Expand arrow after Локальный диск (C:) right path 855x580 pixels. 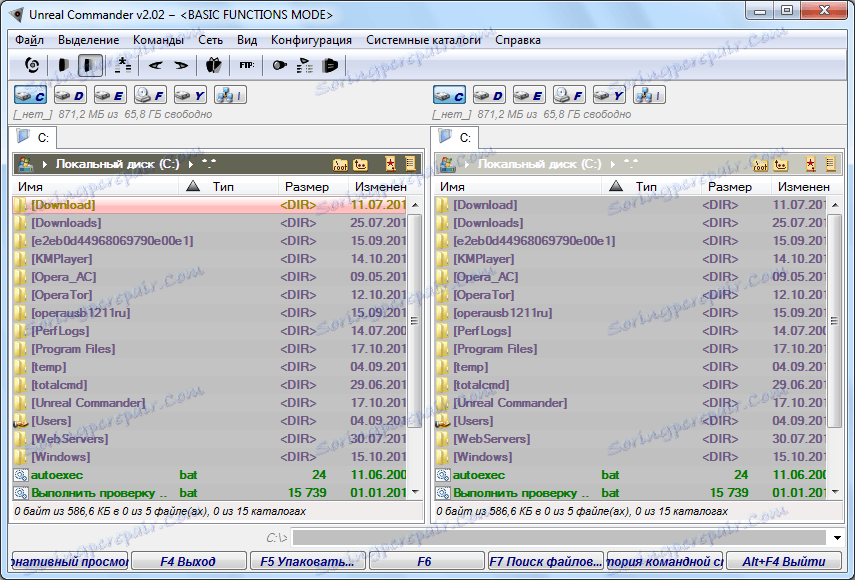click(613, 164)
